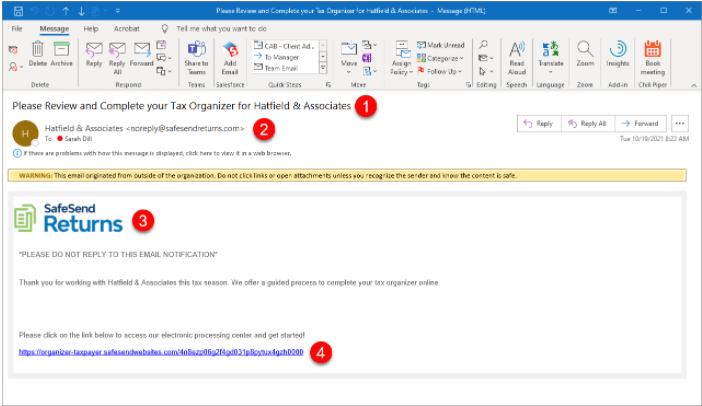The image size is (702, 406).
Task: Click Reply All button in message header
Action: [x=587, y=124]
